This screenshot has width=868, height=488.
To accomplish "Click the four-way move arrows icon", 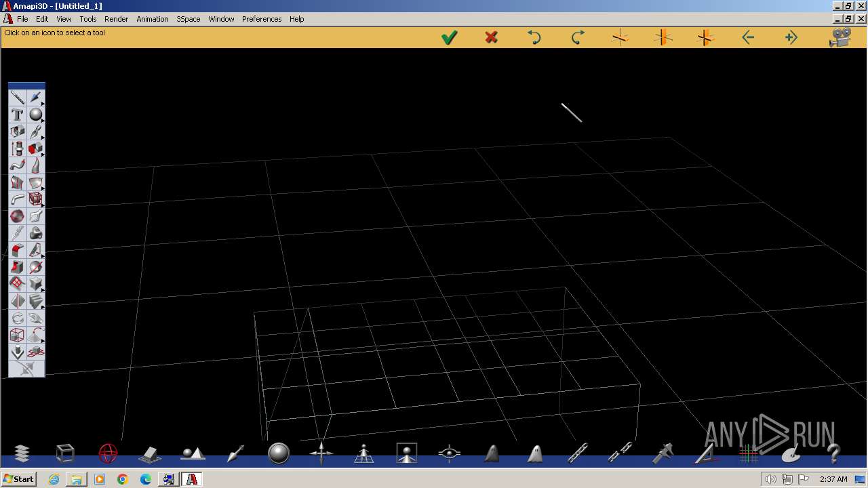I will tap(321, 453).
